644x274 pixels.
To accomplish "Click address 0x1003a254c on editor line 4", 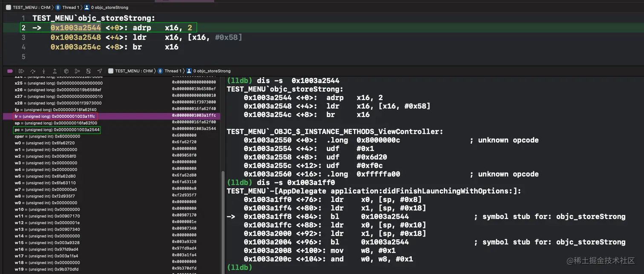I will point(76,47).
